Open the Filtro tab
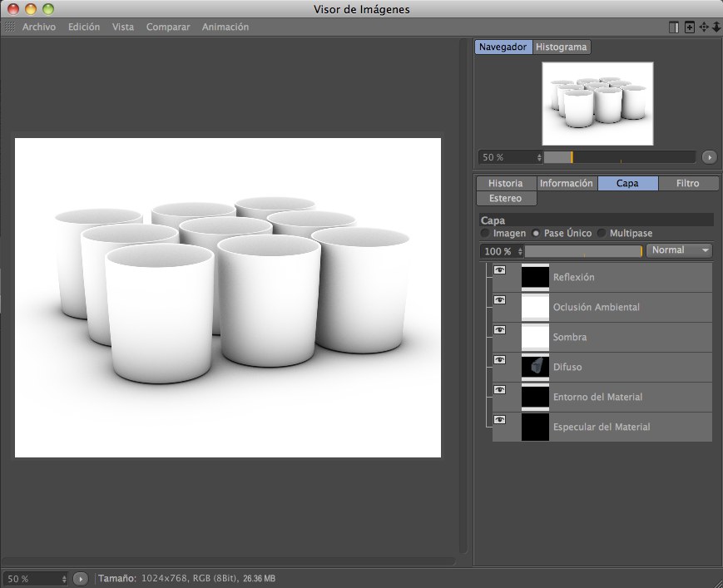This screenshot has width=723, height=588. 687,183
